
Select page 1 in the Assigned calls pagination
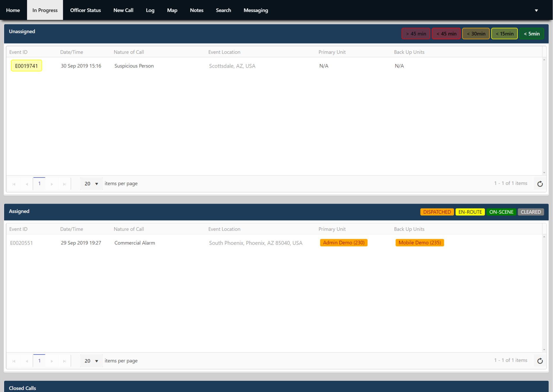(x=39, y=361)
